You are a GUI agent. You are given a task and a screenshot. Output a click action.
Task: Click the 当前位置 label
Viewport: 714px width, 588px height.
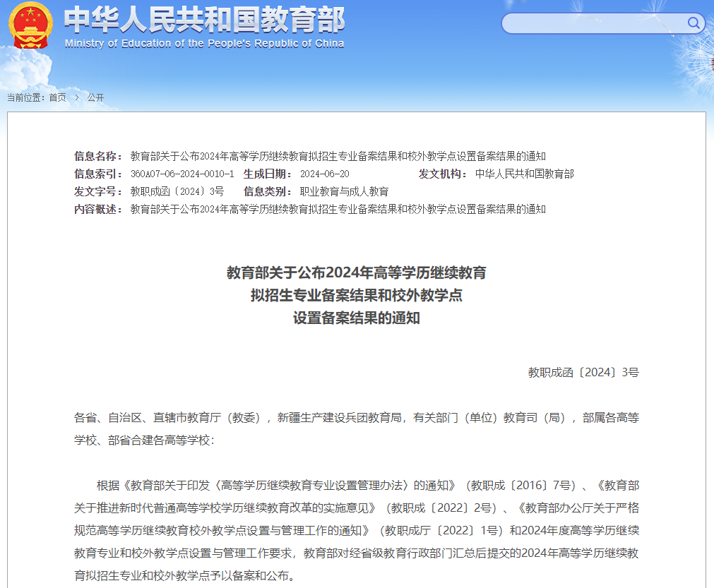[x=25, y=97]
